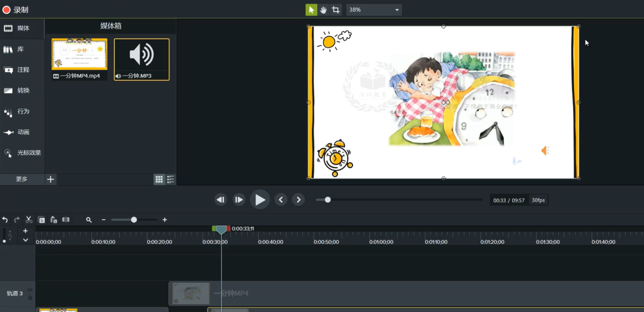Switch media bin to list view

coord(171,179)
